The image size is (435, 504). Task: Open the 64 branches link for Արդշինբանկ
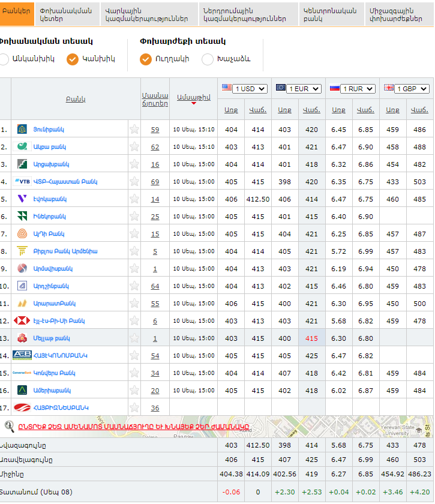point(155,286)
